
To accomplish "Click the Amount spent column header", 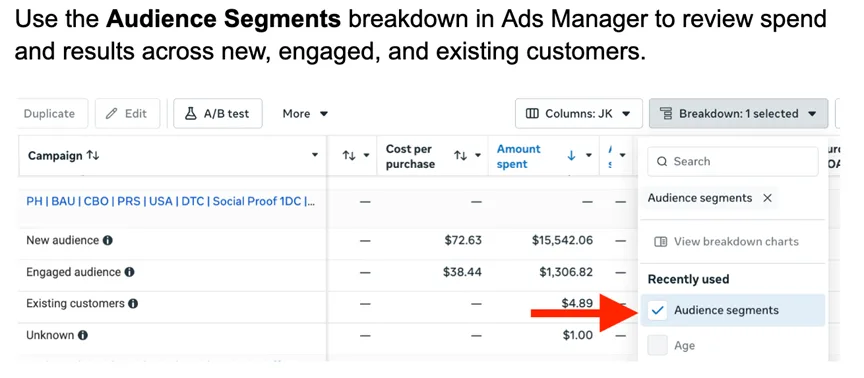I will pos(519,156).
